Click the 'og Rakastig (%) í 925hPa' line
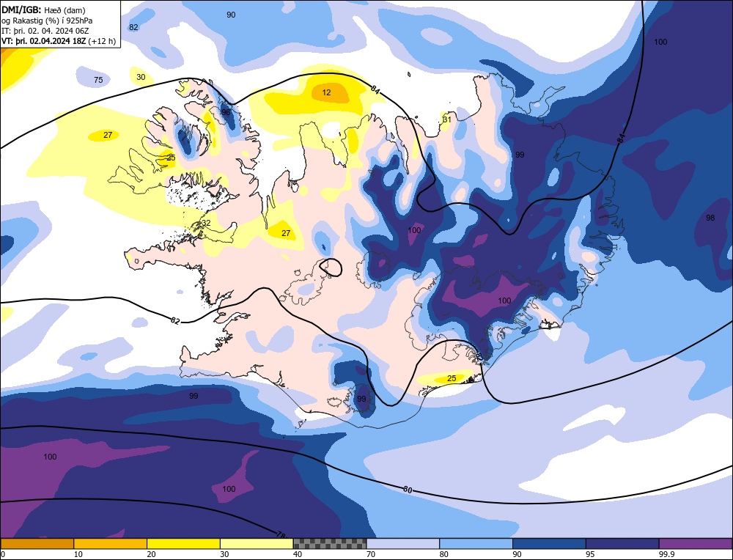The image size is (733, 560). pyautogui.click(x=47, y=21)
